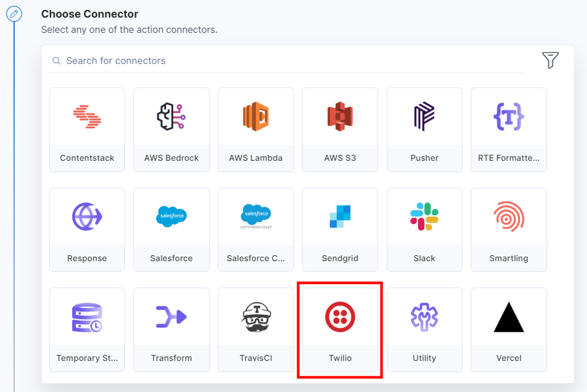Screen dimensions: 587x392
Task: Click the Contentstack label
Action: tap(87, 158)
